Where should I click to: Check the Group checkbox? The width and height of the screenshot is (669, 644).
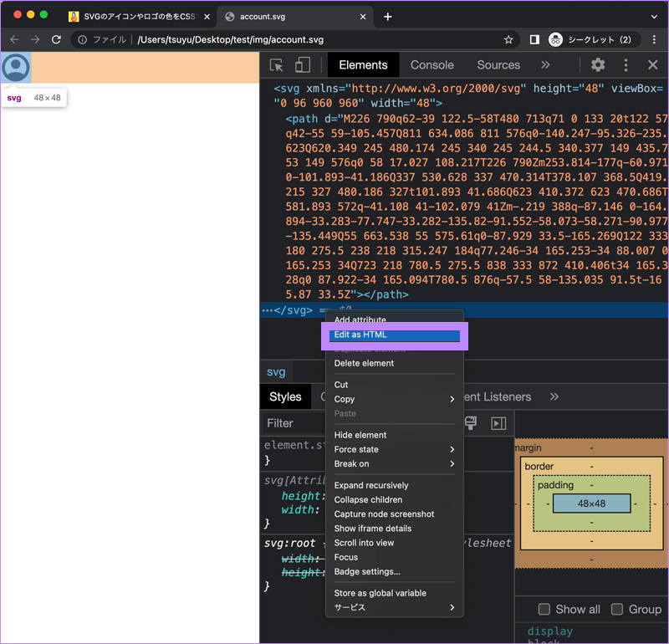click(x=617, y=609)
